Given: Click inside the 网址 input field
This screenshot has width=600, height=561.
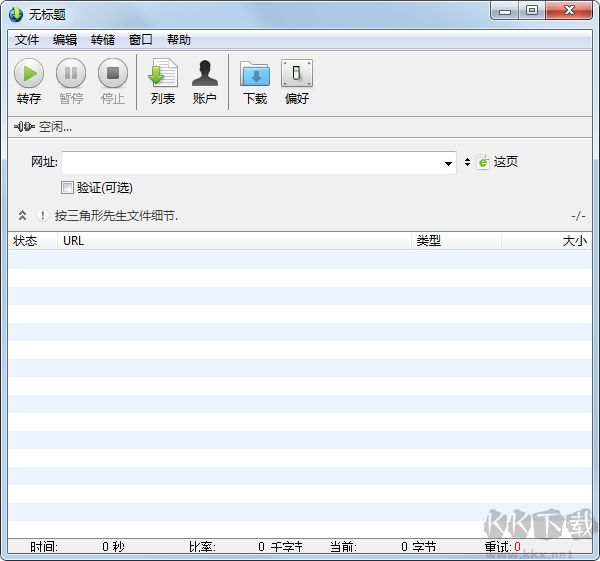Looking at the screenshot, I should click(x=250, y=163).
